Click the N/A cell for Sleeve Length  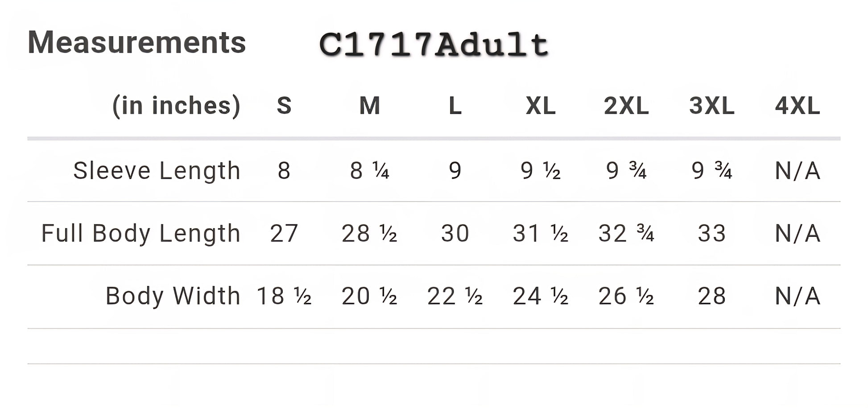point(798,171)
